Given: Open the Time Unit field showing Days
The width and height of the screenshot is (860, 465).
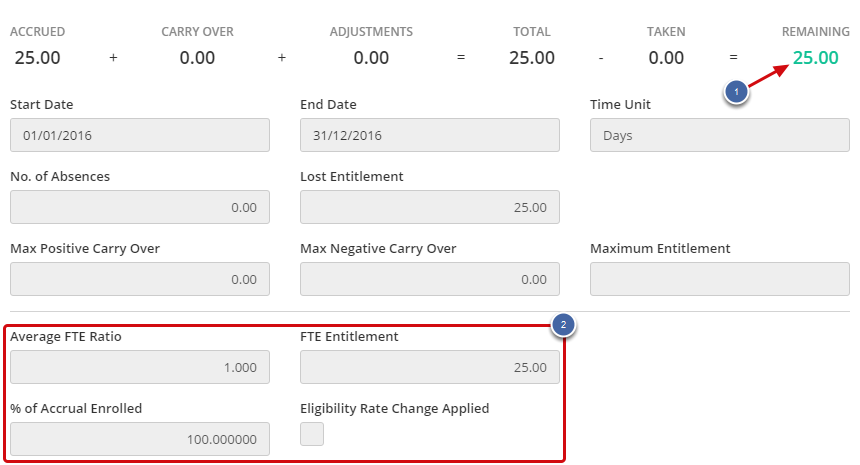Looking at the screenshot, I should (x=720, y=135).
